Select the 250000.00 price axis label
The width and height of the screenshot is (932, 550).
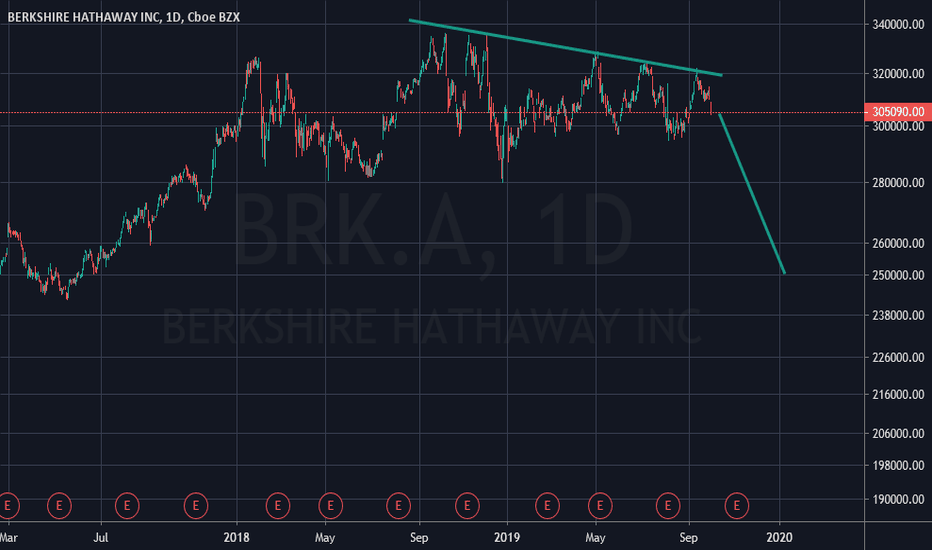[898, 275]
